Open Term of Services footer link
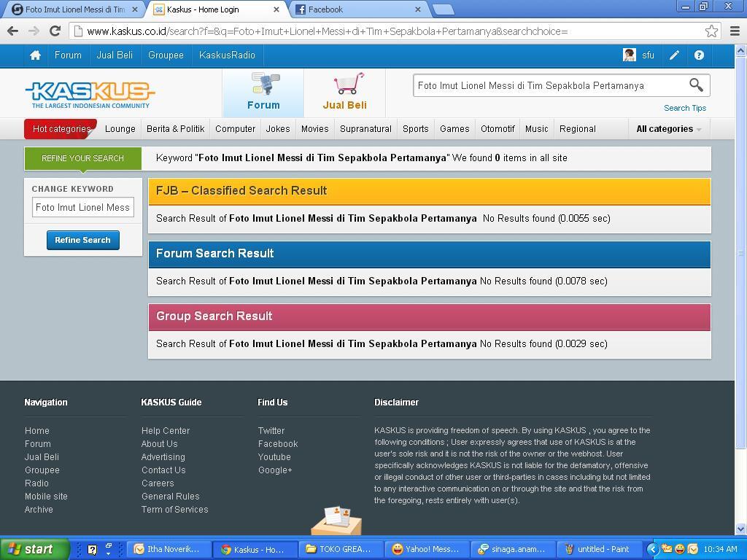Screen dimensions: 747x560 174,510
